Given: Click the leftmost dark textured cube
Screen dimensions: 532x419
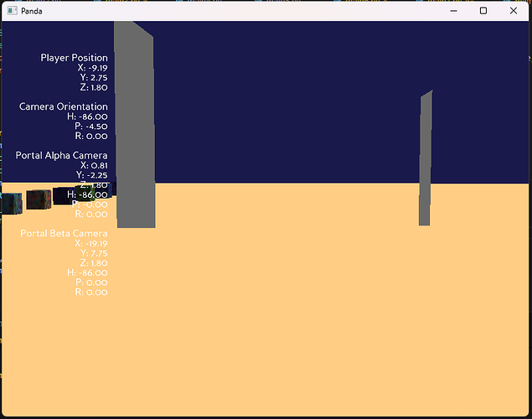Looking at the screenshot, I should tap(12, 204).
